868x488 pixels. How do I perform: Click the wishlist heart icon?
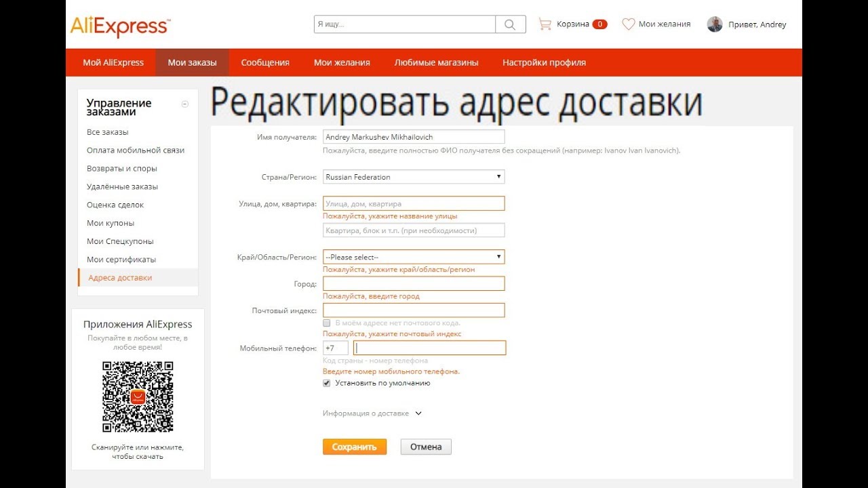[629, 24]
